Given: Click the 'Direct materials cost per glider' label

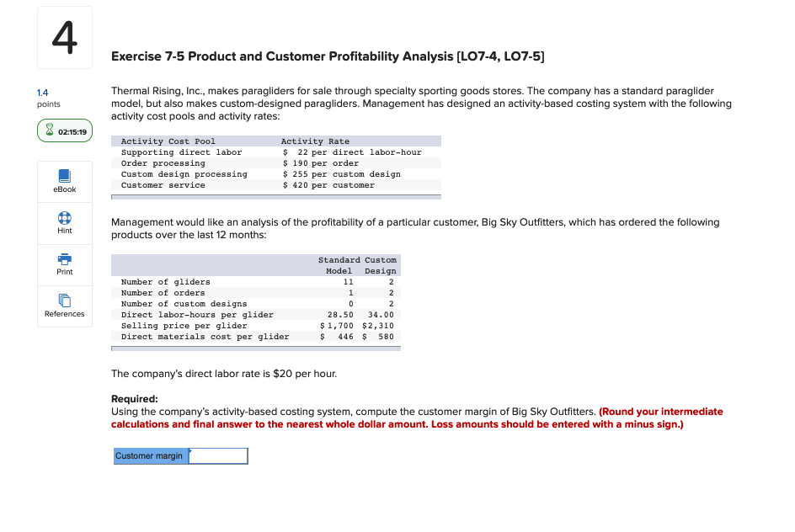Looking at the screenshot, I should (205, 337).
